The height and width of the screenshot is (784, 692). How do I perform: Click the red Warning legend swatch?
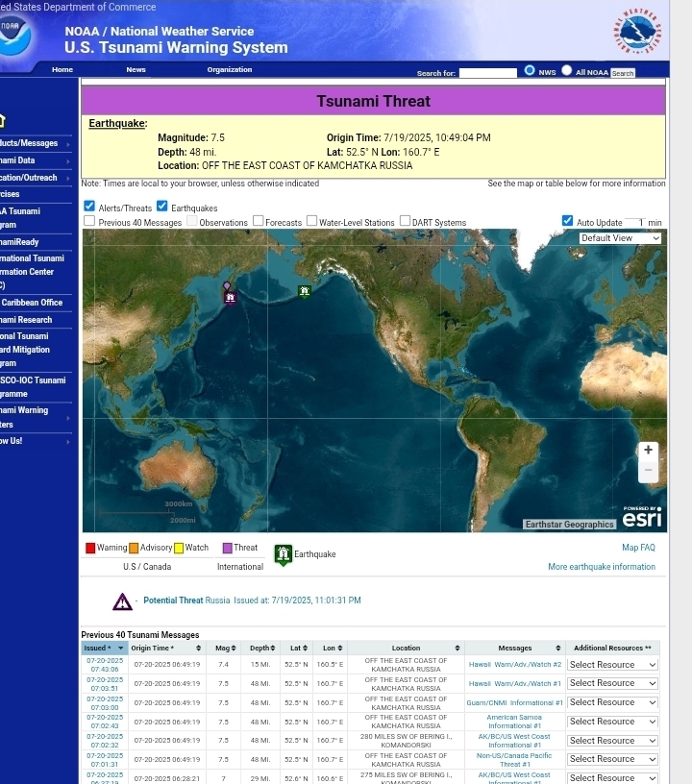coord(90,549)
